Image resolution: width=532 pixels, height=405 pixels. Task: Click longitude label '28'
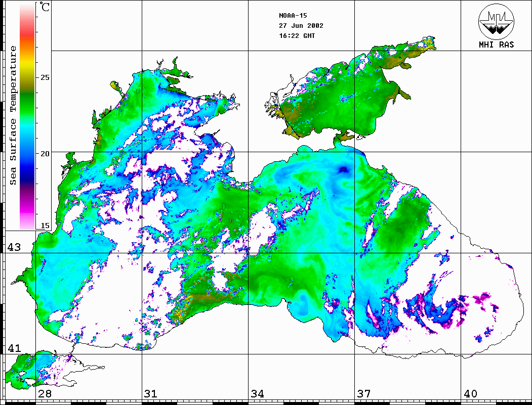(45, 394)
